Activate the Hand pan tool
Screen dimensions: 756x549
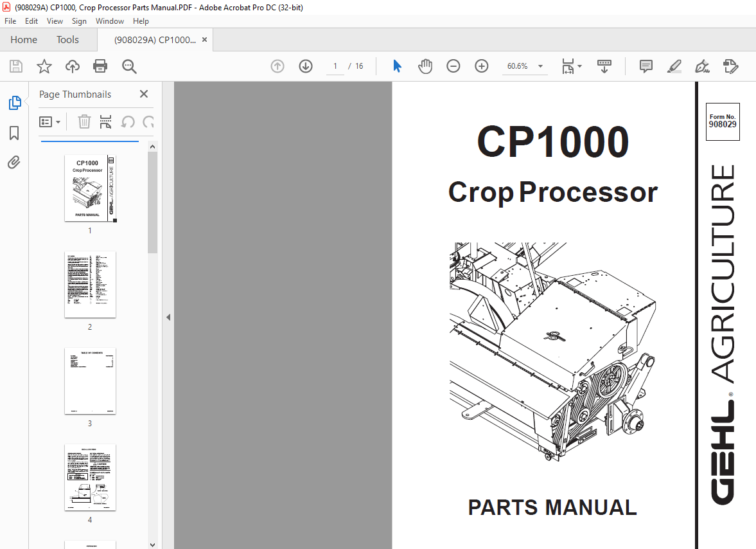(425, 66)
